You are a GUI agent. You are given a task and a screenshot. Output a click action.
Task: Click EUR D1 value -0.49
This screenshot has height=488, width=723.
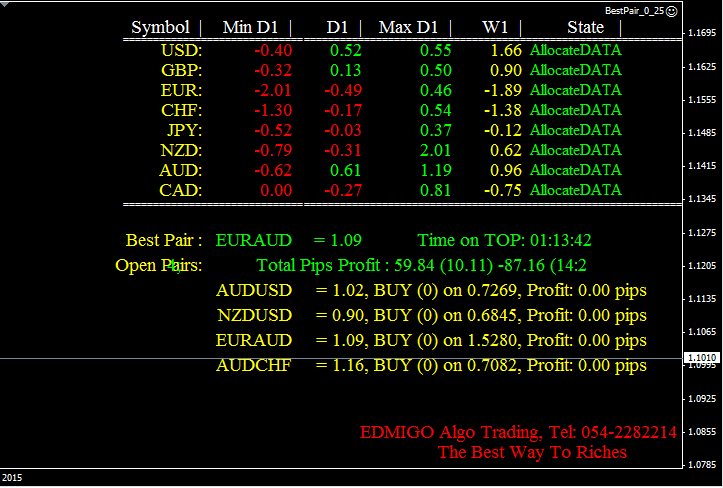tap(343, 90)
